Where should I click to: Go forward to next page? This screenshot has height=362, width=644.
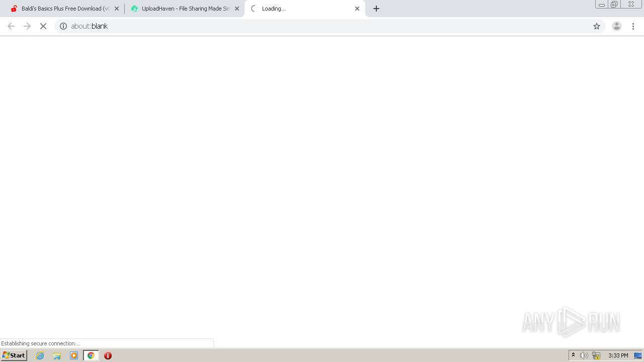pos(27,26)
